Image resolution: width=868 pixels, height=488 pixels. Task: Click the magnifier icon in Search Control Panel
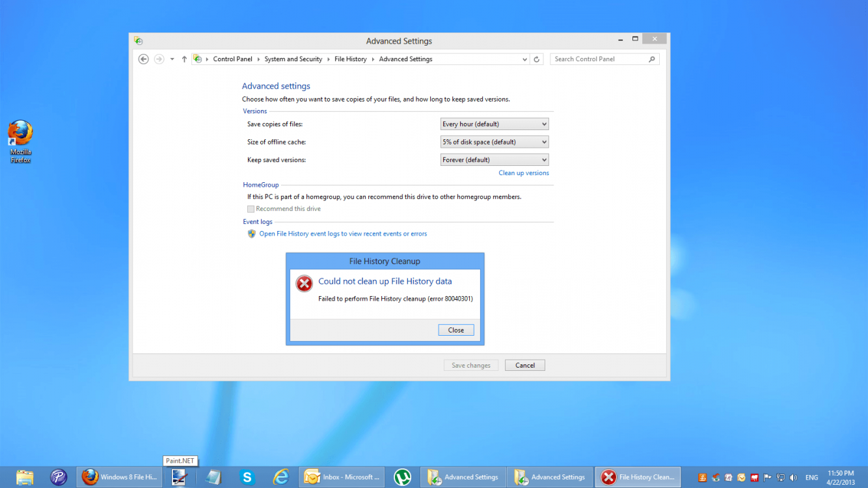pos(652,59)
